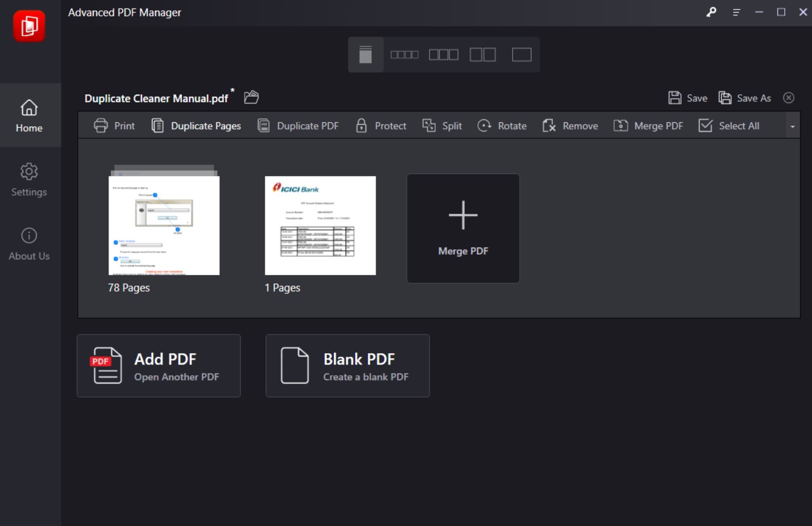Start Merge PDF from the toolbar
Screen dimensions: 812x526
tap(648, 126)
